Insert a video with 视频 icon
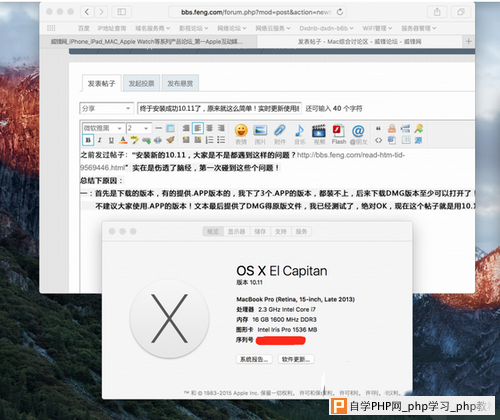 319,134
